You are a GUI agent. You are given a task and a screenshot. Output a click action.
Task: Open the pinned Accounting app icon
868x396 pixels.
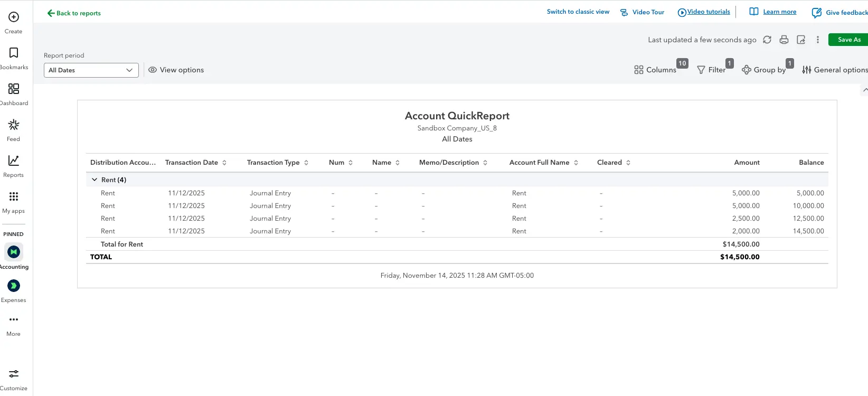click(14, 252)
